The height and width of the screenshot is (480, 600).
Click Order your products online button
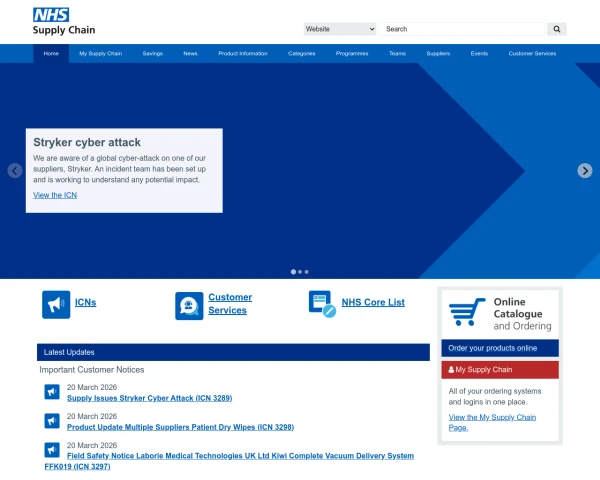pos(500,348)
